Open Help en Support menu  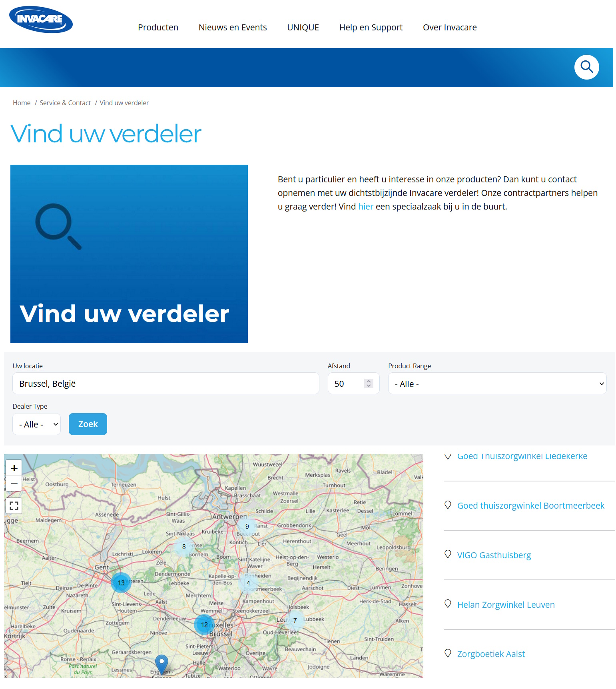371,28
